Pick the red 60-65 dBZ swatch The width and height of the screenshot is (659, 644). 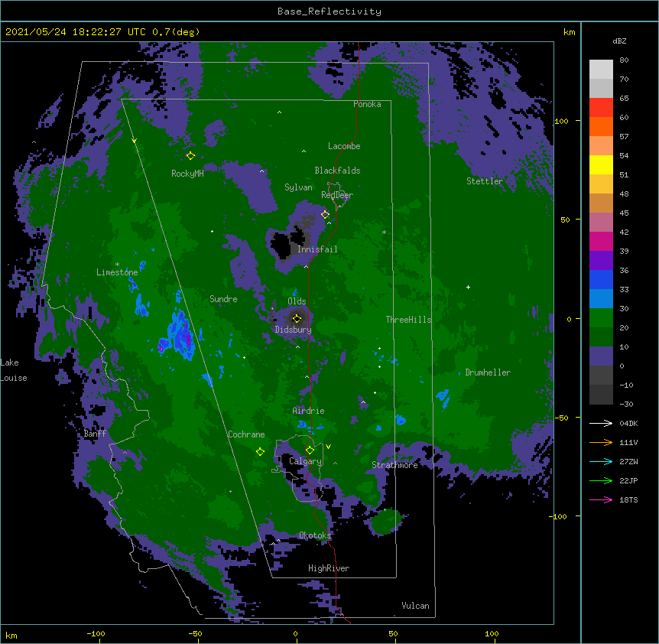601,108
